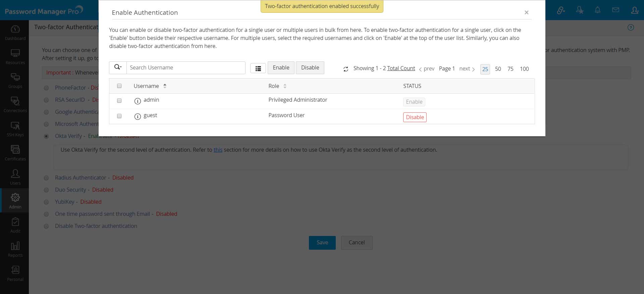Go to the prev page

(427, 69)
